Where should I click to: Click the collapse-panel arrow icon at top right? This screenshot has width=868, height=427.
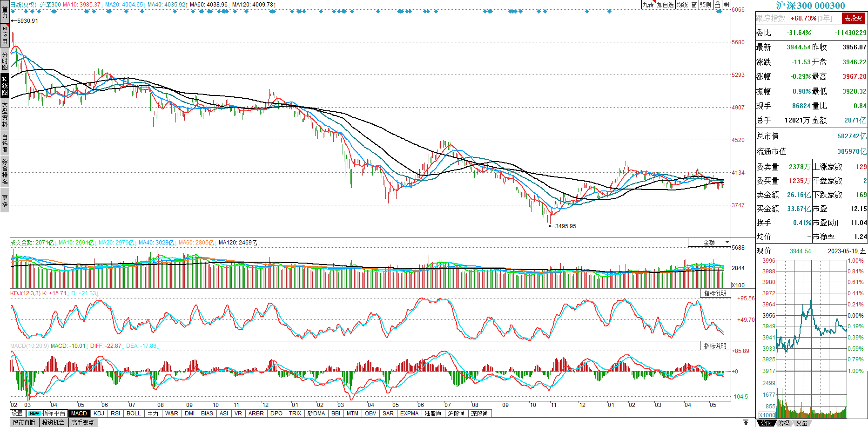pyautogui.click(x=727, y=5)
